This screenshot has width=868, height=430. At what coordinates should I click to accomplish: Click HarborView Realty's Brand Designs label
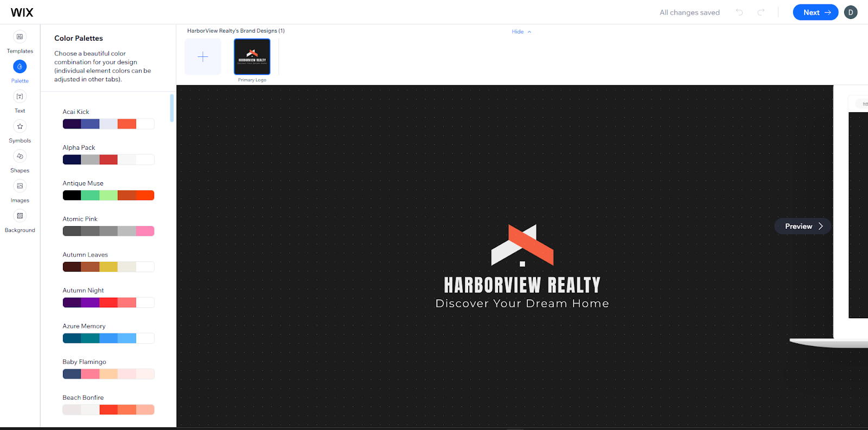point(236,31)
